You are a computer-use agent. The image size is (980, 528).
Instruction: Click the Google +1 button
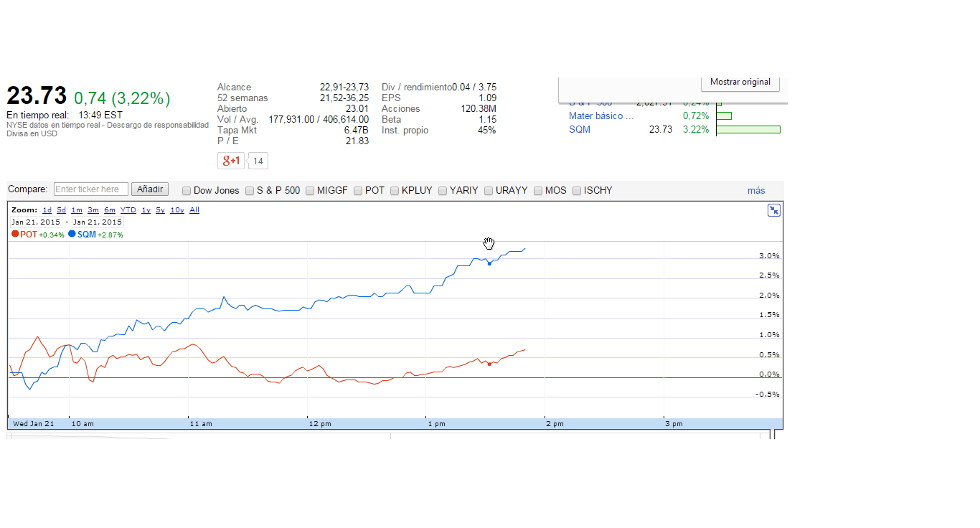[231, 161]
